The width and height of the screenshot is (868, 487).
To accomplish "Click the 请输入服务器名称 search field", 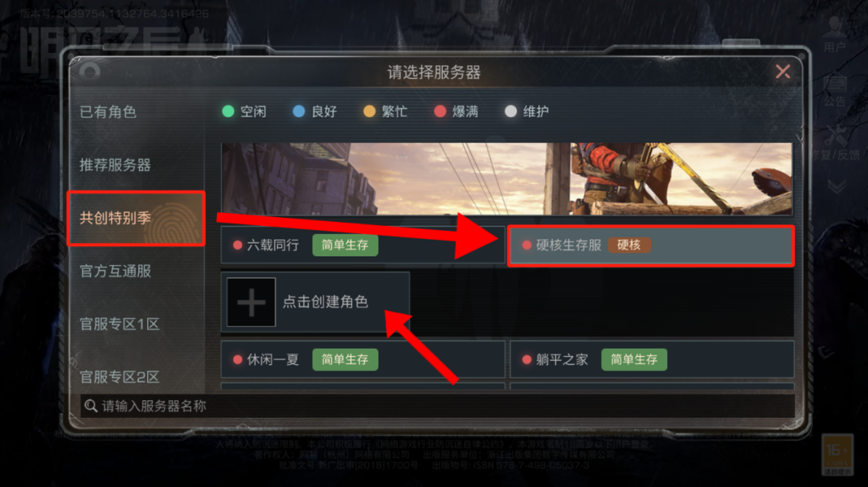I will [x=437, y=406].
